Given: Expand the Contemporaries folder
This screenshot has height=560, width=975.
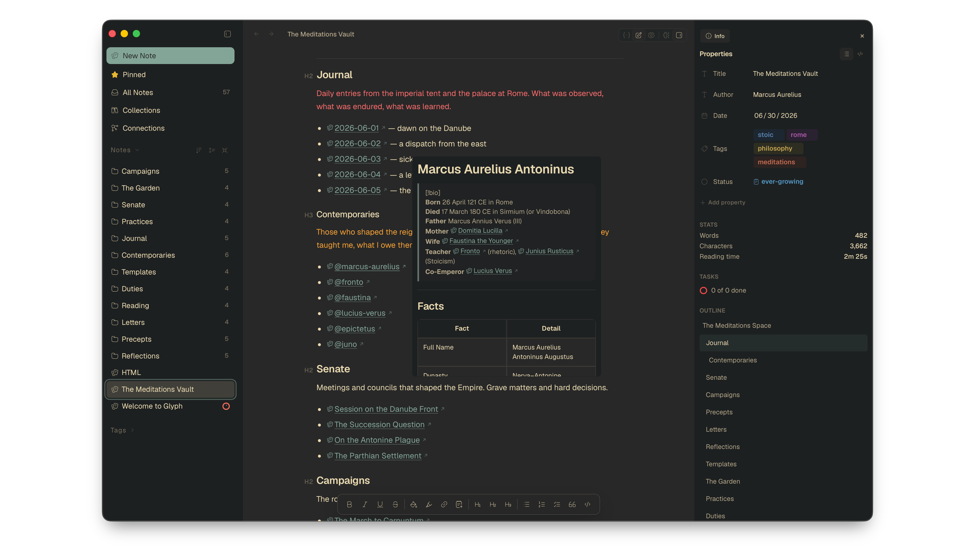Looking at the screenshot, I should (x=170, y=255).
